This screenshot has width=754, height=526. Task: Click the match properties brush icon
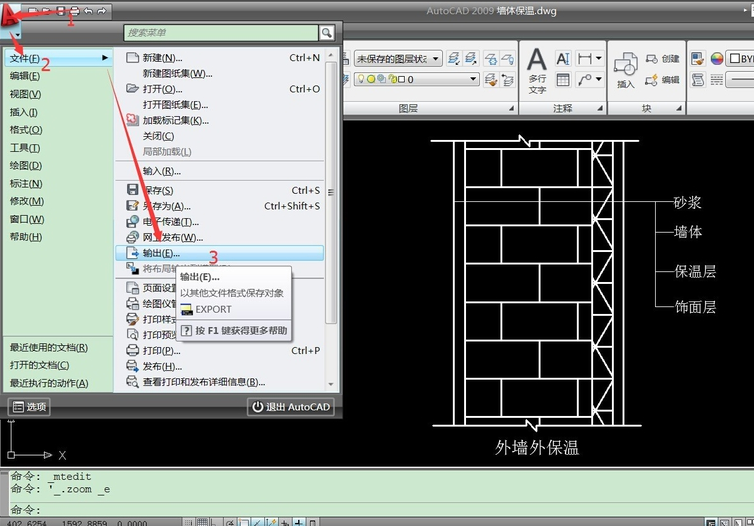tap(698, 59)
